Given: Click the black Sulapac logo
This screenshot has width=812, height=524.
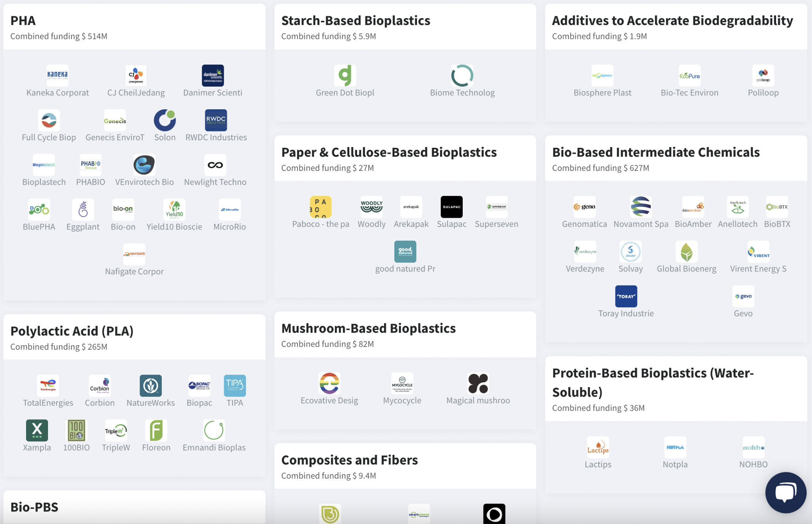Looking at the screenshot, I should 451,207.
